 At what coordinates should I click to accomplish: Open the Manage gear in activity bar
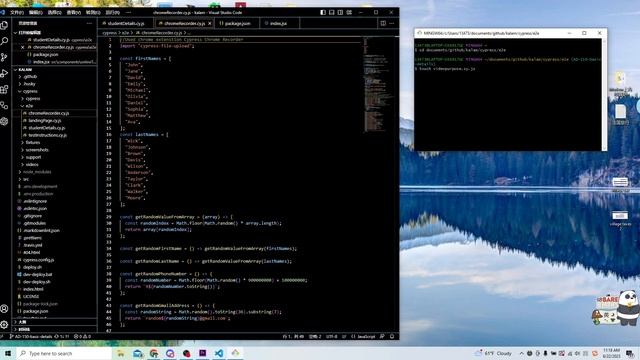point(4,324)
